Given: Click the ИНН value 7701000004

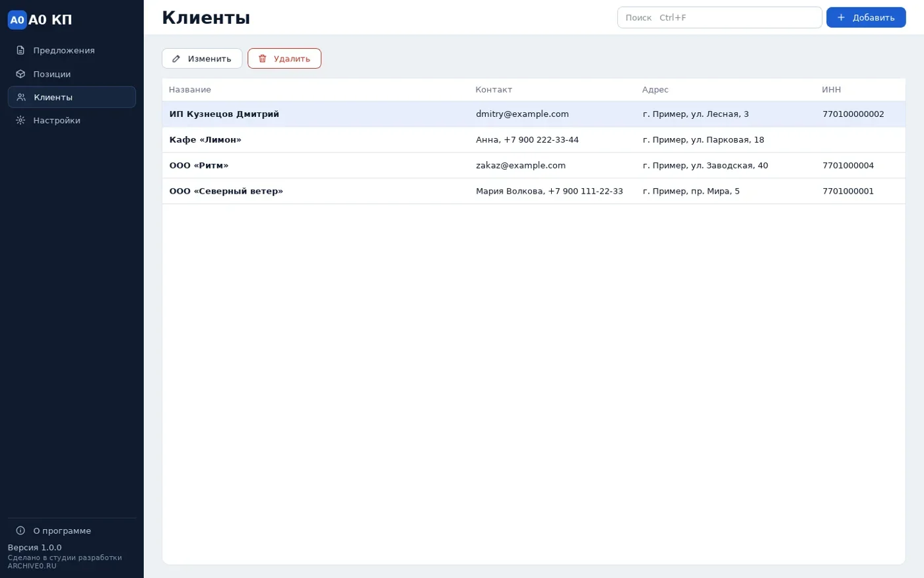Looking at the screenshot, I should (848, 166).
